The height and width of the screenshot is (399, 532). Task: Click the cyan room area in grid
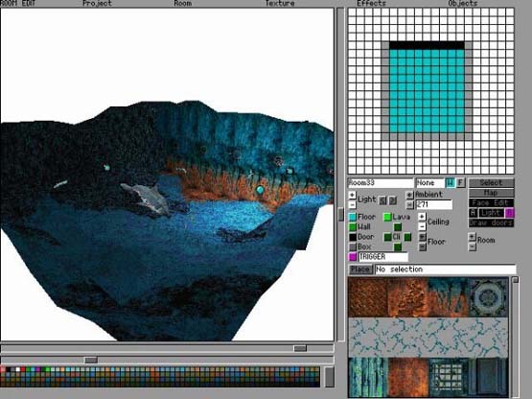pyautogui.click(x=427, y=91)
